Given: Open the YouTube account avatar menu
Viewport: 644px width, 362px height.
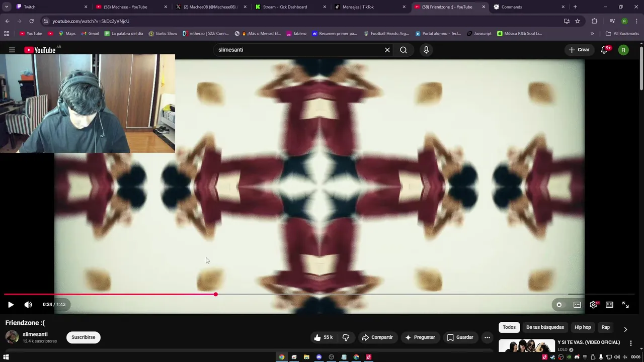Looking at the screenshot, I should pyautogui.click(x=623, y=50).
